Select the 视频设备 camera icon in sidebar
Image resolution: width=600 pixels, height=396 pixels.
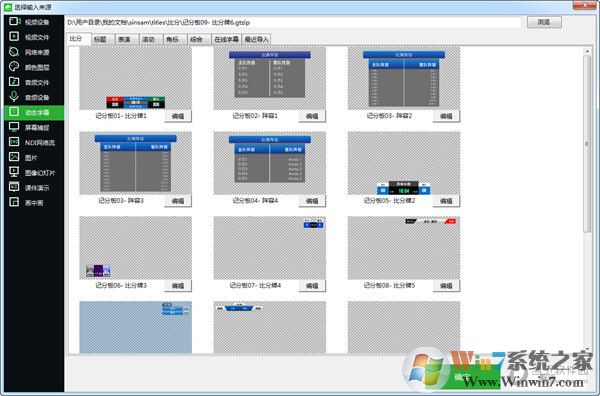(14, 21)
